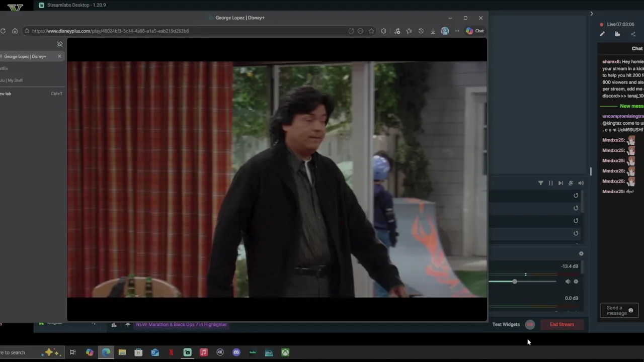644x362 pixels.
Task: Open the filter icon in the Streamlabs events panel
Action: pyautogui.click(x=541, y=183)
